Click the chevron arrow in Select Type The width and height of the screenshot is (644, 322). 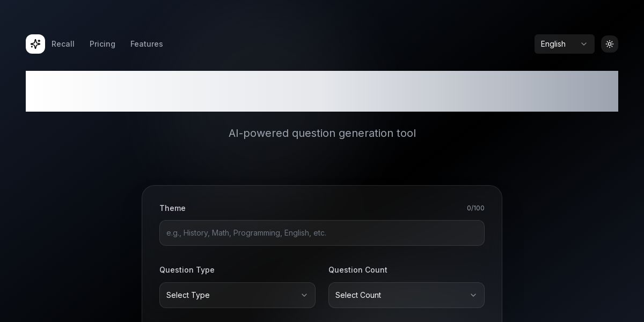point(304,295)
